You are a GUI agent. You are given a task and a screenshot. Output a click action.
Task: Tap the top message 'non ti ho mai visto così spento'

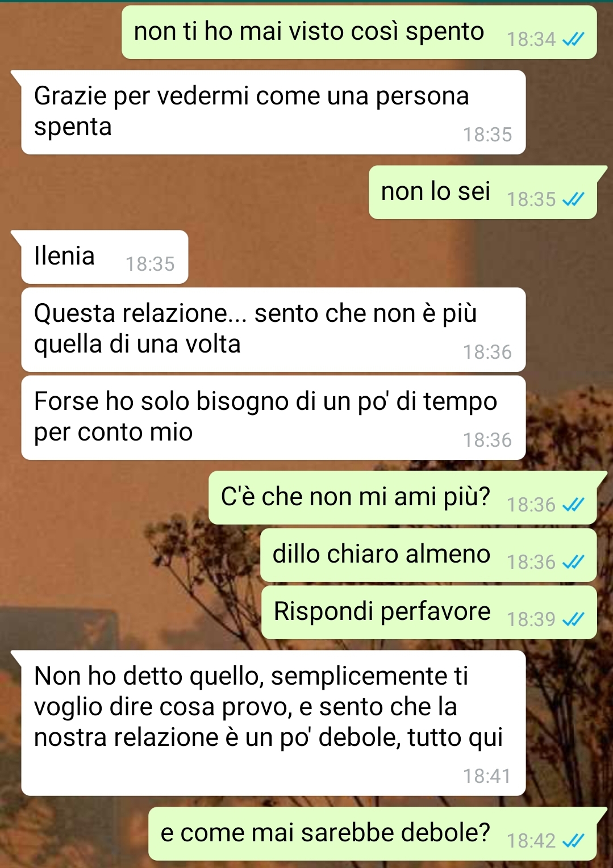[x=359, y=32]
